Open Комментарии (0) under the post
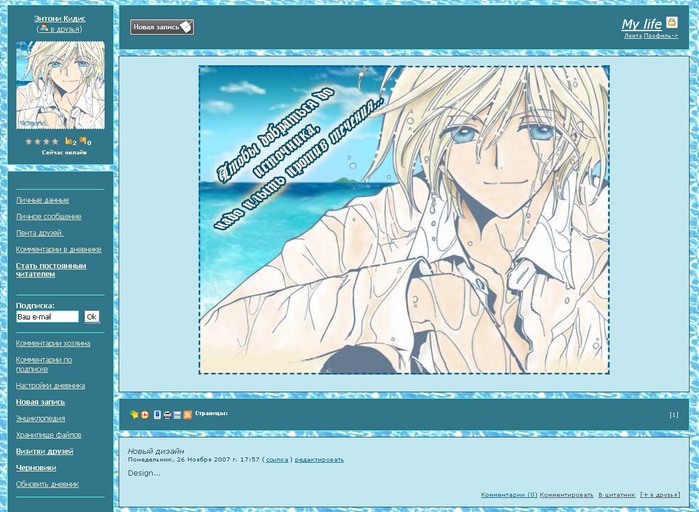This screenshot has height=512, width=699. point(509,495)
